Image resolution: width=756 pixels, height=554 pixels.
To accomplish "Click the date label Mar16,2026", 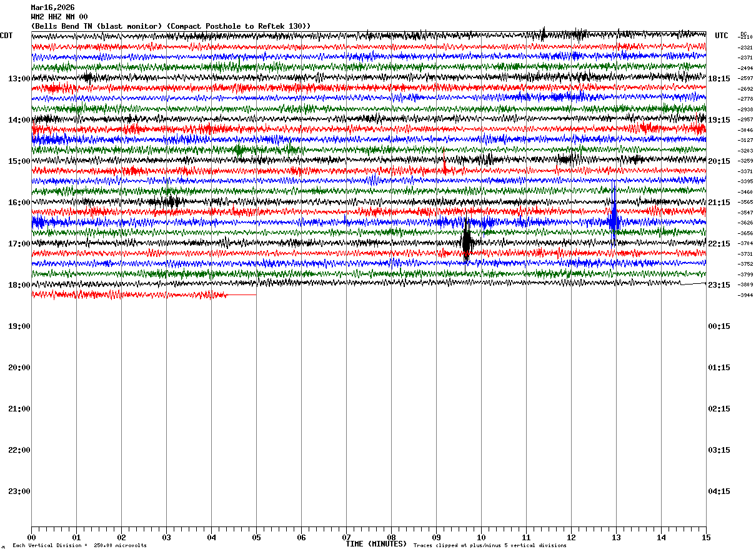I will click(x=52, y=8).
